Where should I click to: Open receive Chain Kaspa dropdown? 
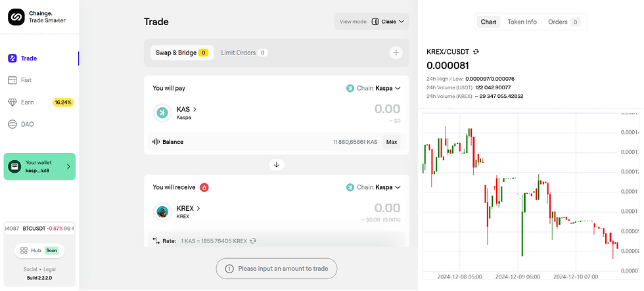pyautogui.click(x=373, y=187)
